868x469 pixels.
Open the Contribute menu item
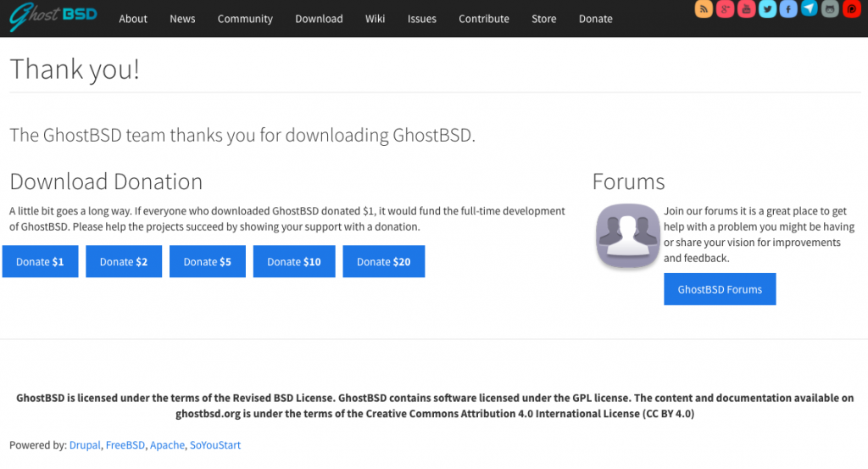[484, 19]
